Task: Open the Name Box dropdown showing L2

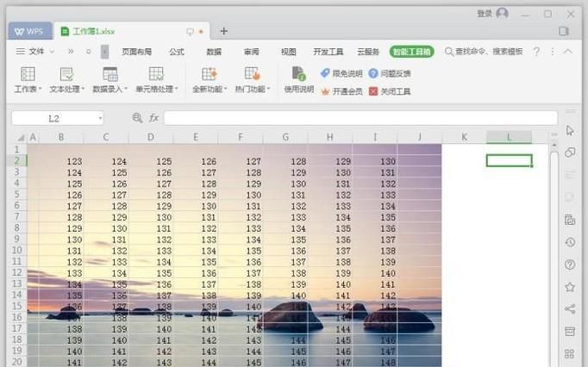Action: click(100, 118)
